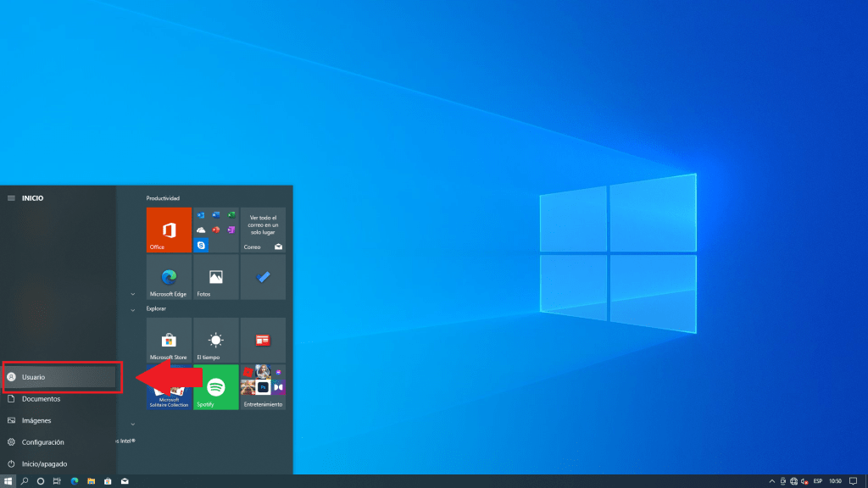Launch the Spotify tile
This screenshot has height=488, width=868.
(216, 387)
